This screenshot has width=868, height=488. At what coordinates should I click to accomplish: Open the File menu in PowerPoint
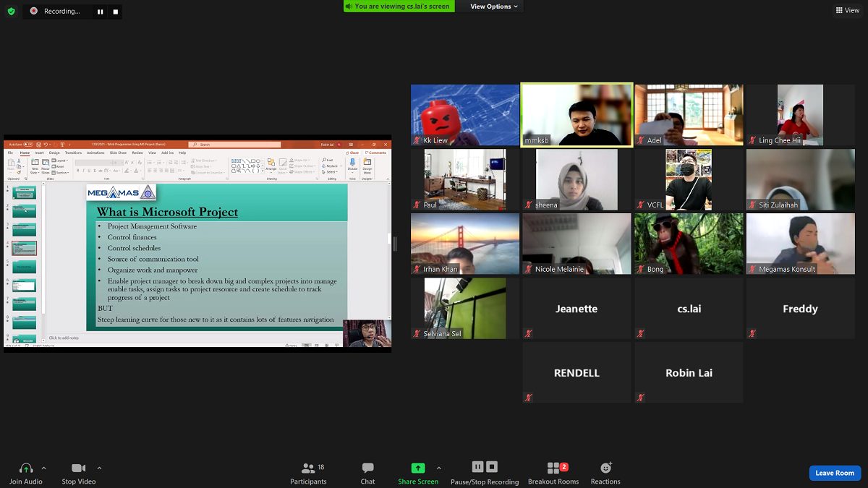10,153
